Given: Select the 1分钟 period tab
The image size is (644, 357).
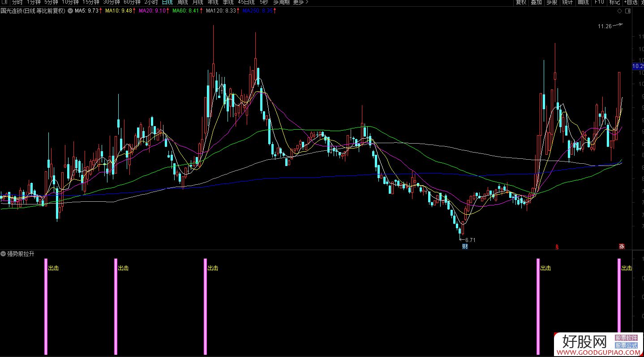Looking at the screenshot, I should click(x=34, y=2).
